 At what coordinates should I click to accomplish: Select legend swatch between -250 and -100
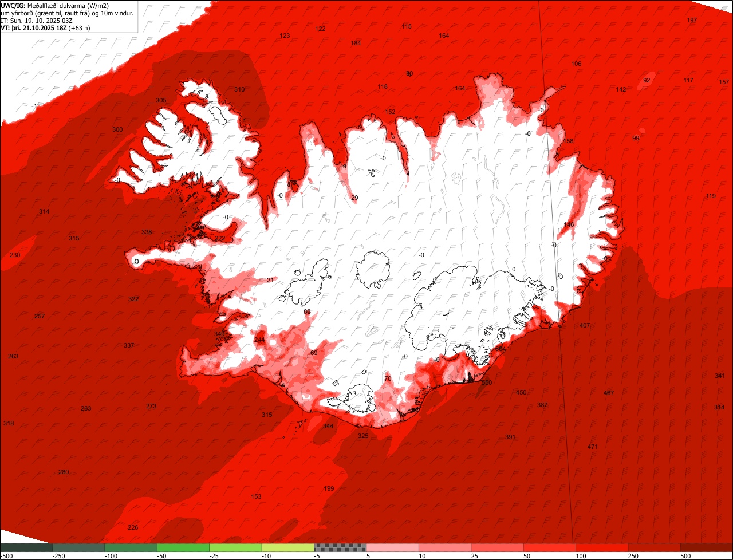[x=78, y=547]
